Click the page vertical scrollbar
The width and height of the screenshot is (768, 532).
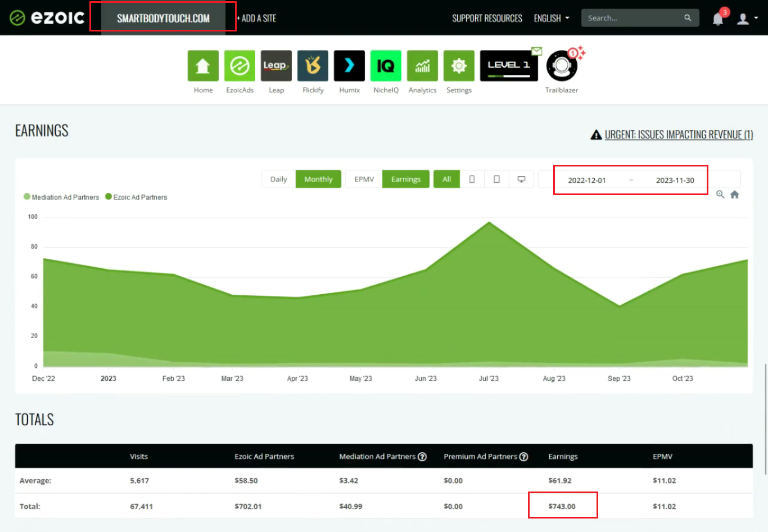coord(765,419)
